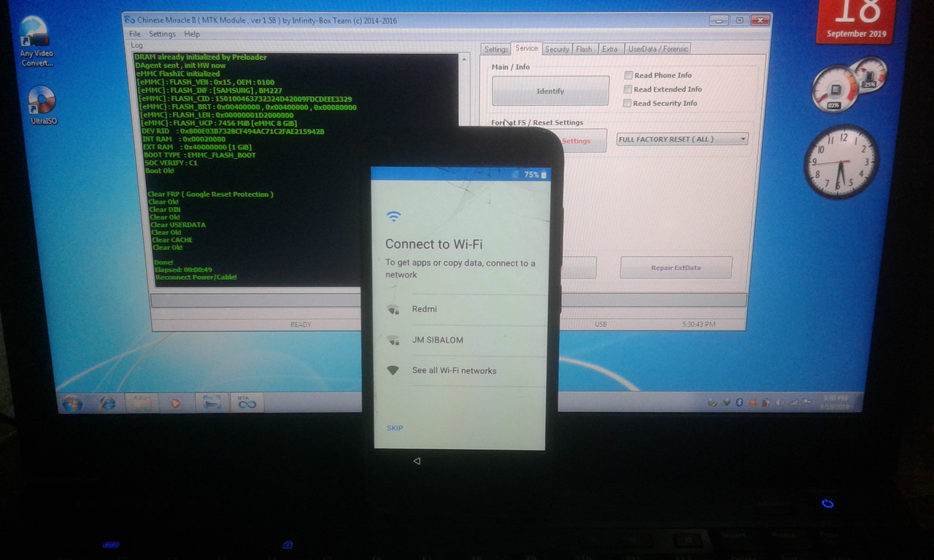This screenshot has width=934, height=560.
Task: Click the analog clock gadget
Action: point(841,162)
